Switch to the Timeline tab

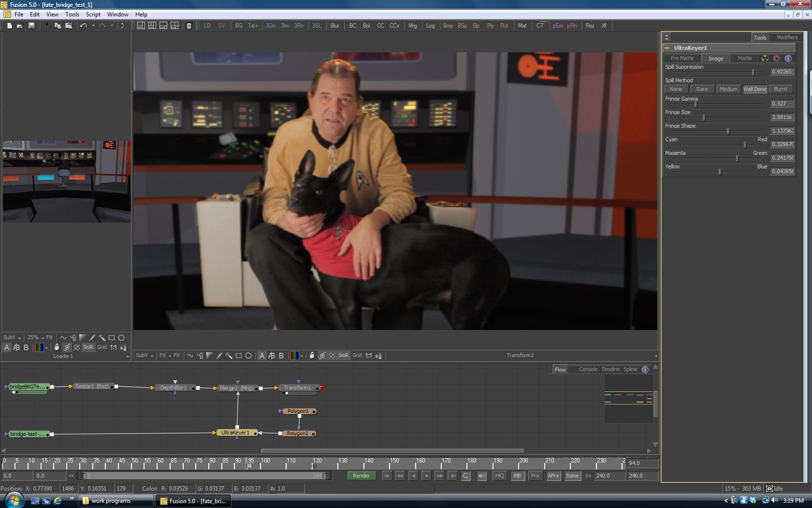point(610,370)
